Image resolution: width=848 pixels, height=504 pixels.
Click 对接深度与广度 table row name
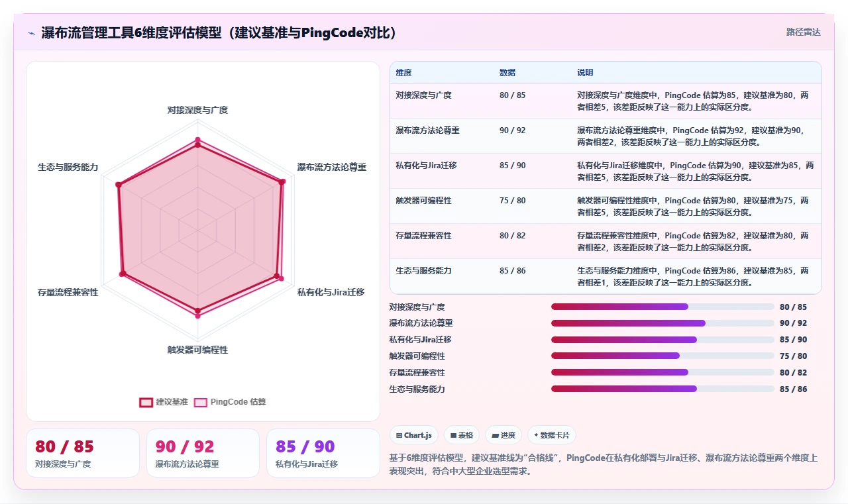pyautogui.click(x=423, y=95)
